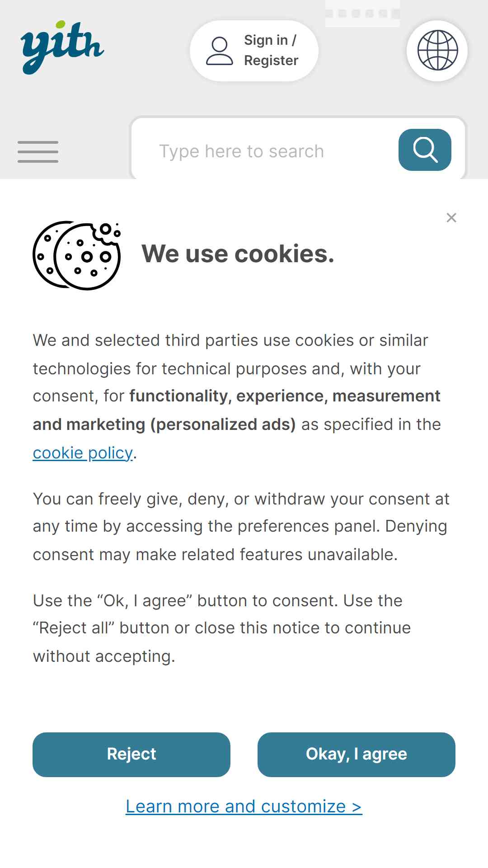Click bold functionality, experience, measurement text
The width and height of the screenshot is (488, 868).
coord(285,396)
